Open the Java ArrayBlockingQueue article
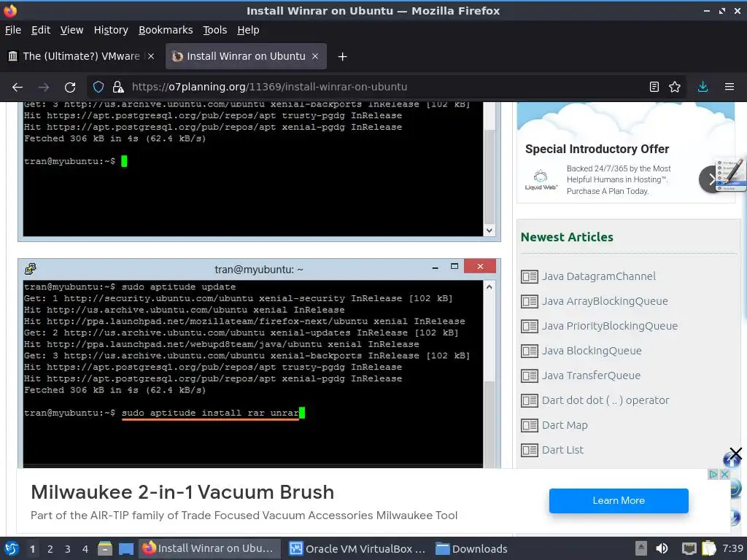Image resolution: width=747 pixels, height=560 pixels. click(605, 301)
